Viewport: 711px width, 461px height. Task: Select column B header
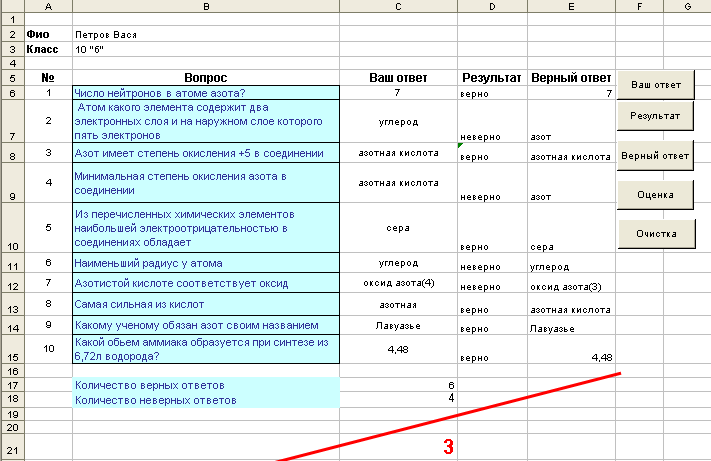pos(206,6)
